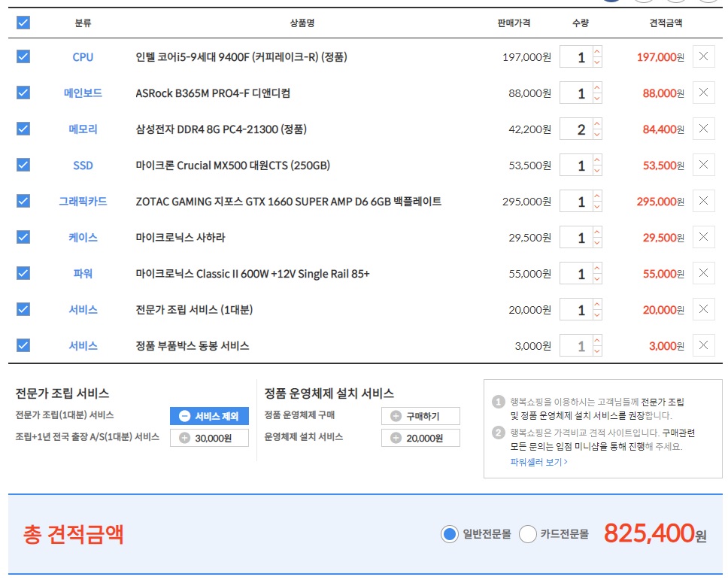The image size is (728, 580).
Task: Increase graphics card quantity with up arrow
Action: (x=597, y=196)
